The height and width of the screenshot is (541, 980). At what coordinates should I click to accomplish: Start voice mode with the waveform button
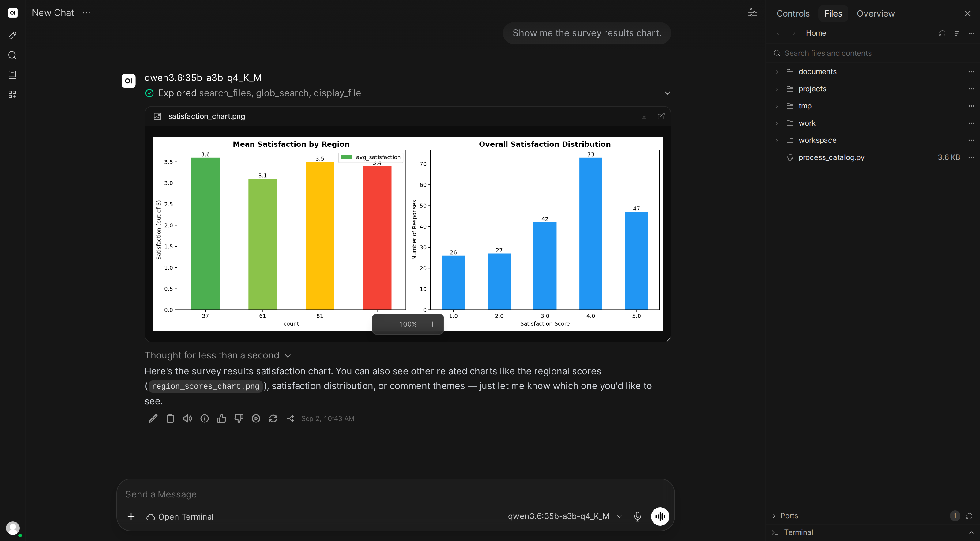click(660, 516)
